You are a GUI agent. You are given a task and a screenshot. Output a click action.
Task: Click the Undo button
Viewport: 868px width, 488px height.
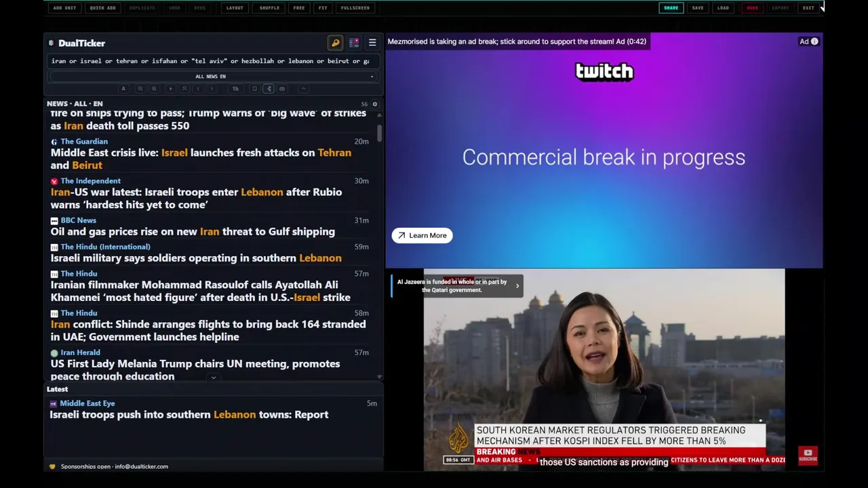point(174,8)
